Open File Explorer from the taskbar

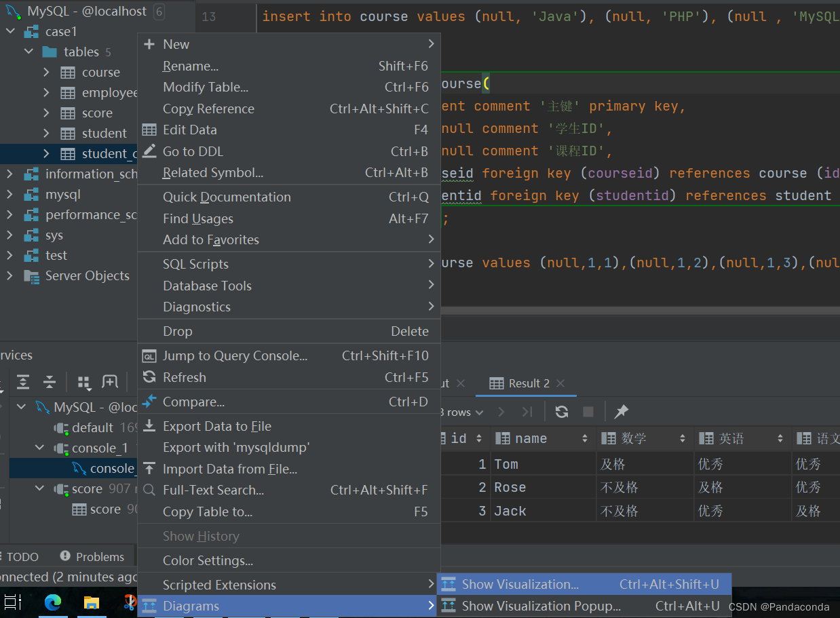(x=92, y=602)
